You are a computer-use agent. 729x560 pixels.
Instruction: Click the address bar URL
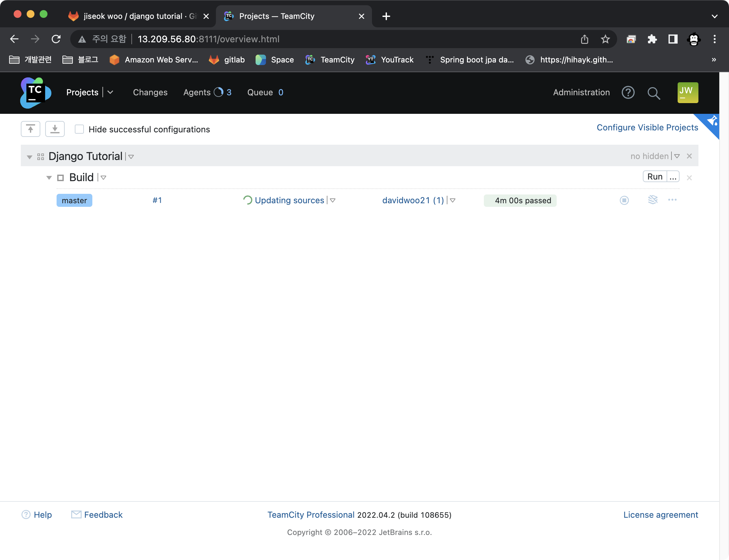(x=209, y=39)
